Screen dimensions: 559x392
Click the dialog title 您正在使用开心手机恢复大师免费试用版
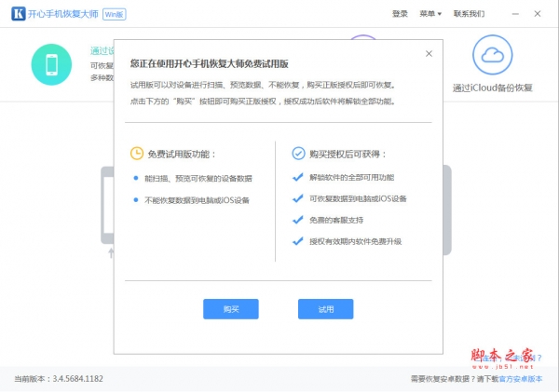(x=210, y=64)
